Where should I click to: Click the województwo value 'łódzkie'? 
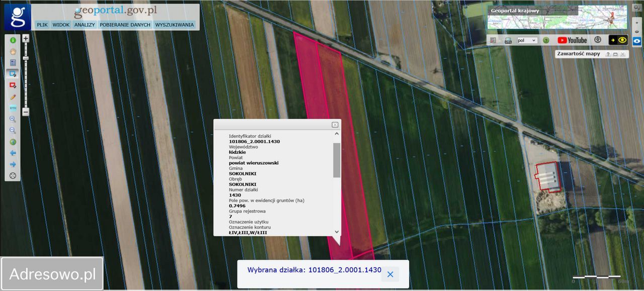(x=237, y=152)
